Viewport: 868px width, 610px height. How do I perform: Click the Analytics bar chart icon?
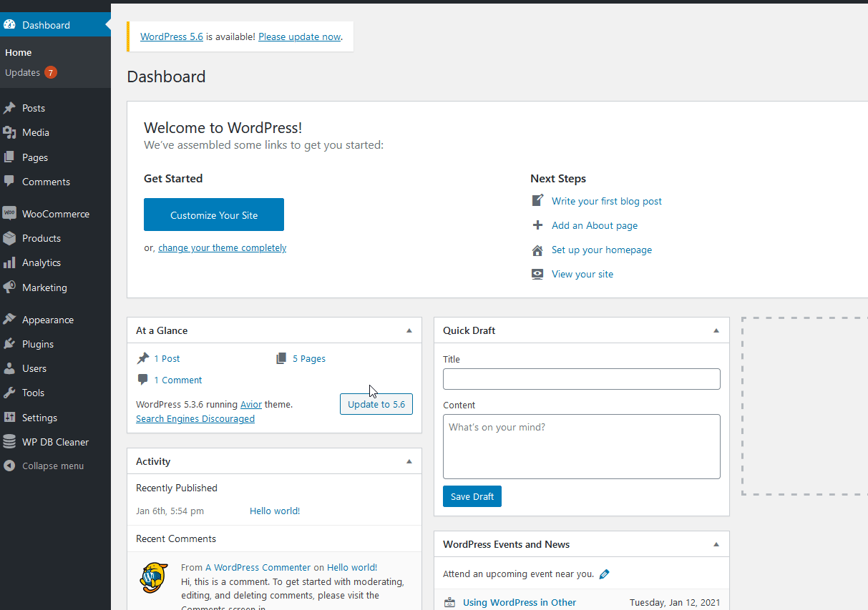(9, 262)
